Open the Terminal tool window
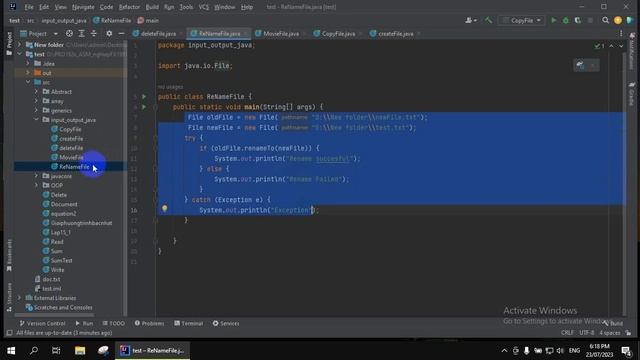Viewport: 640px width, 360px height. tap(189, 323)
